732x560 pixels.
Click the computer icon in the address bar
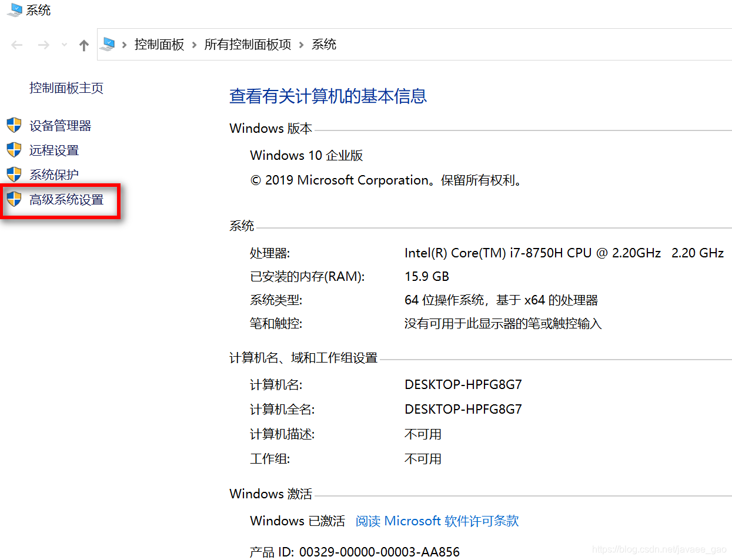108,44
